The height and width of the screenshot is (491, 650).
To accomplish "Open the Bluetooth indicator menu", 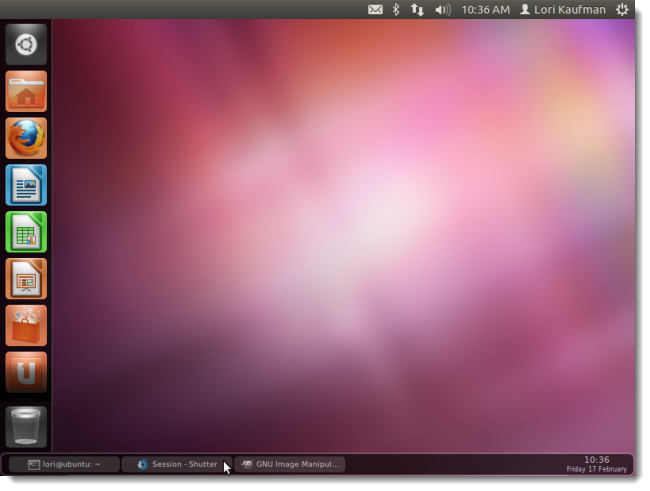I will click(396, 10).
